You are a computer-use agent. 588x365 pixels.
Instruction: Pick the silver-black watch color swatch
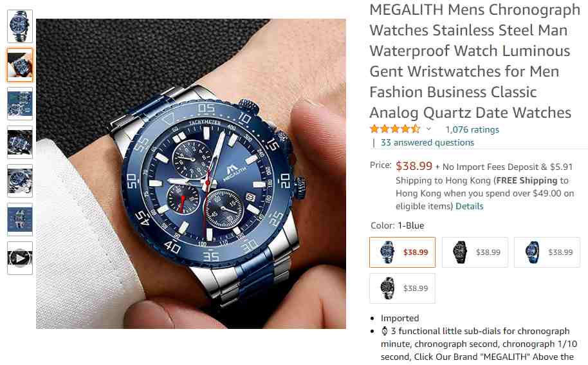click(402, 288)
